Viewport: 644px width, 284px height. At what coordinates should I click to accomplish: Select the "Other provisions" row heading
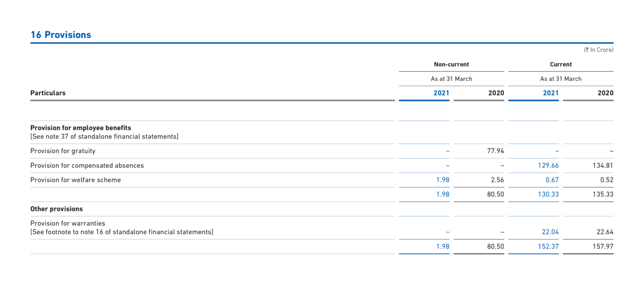(56, 209)
